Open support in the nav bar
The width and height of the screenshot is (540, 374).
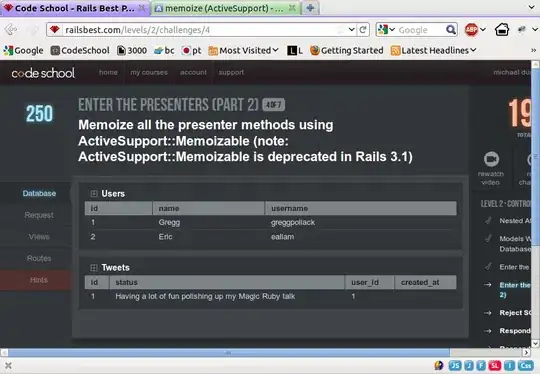(231, 72)
